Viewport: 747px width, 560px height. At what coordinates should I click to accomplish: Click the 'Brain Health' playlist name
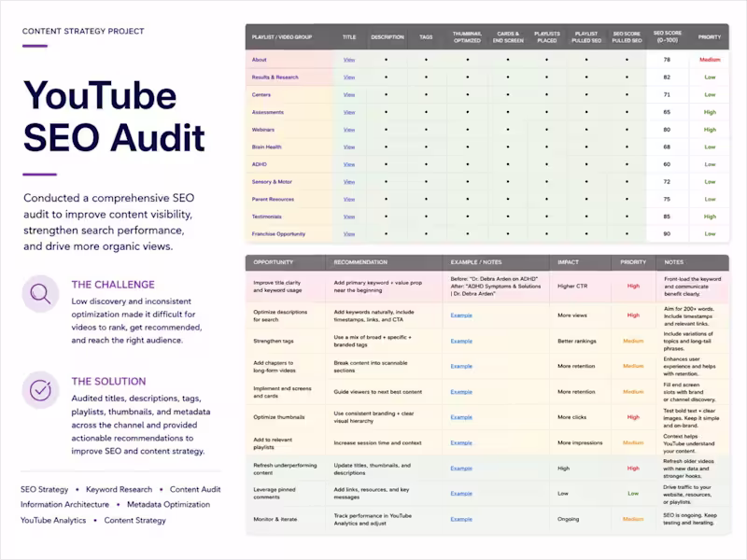[266, 147]
